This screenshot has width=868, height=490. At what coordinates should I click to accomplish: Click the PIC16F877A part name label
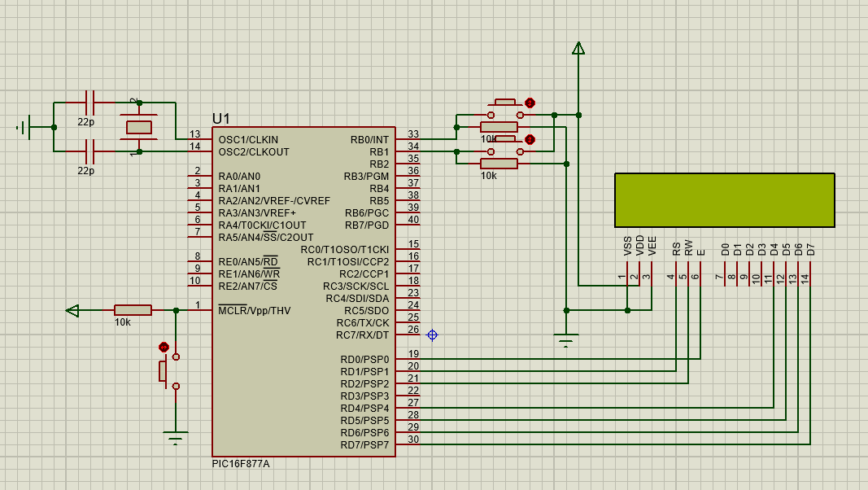pyautogui.click(x=241, y=463)
